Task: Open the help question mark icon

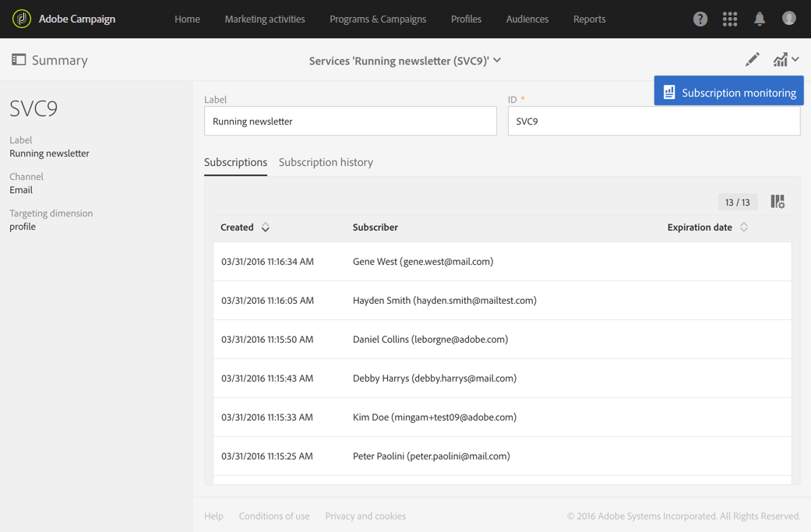Action: coord(700,19)
